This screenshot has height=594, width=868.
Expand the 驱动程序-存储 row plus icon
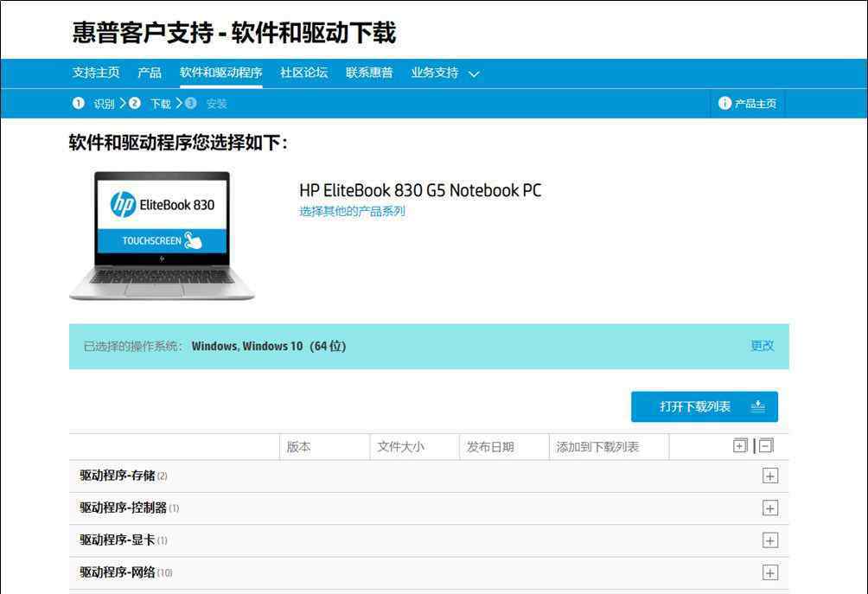(770, 476)
